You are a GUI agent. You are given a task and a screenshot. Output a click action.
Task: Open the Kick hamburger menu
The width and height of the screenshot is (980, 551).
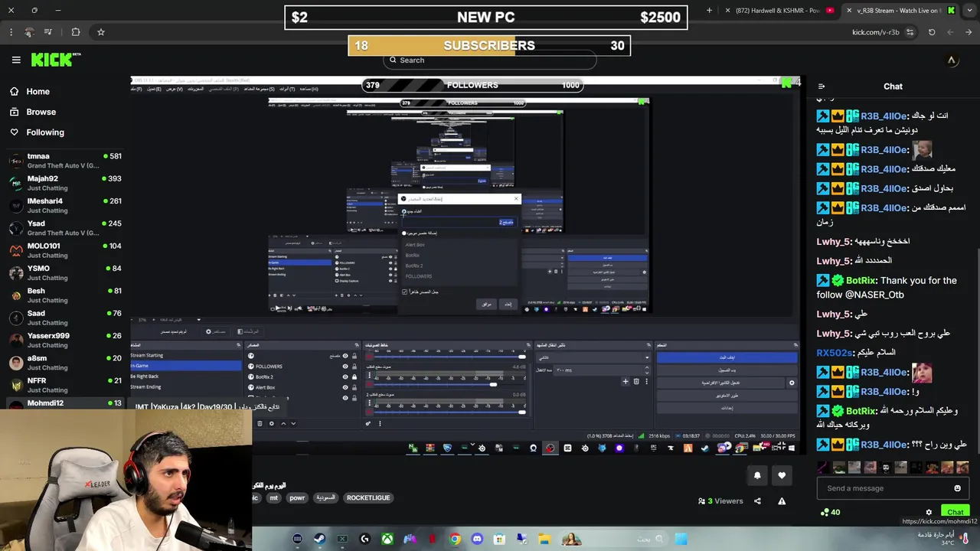click(x=16, y=60)
